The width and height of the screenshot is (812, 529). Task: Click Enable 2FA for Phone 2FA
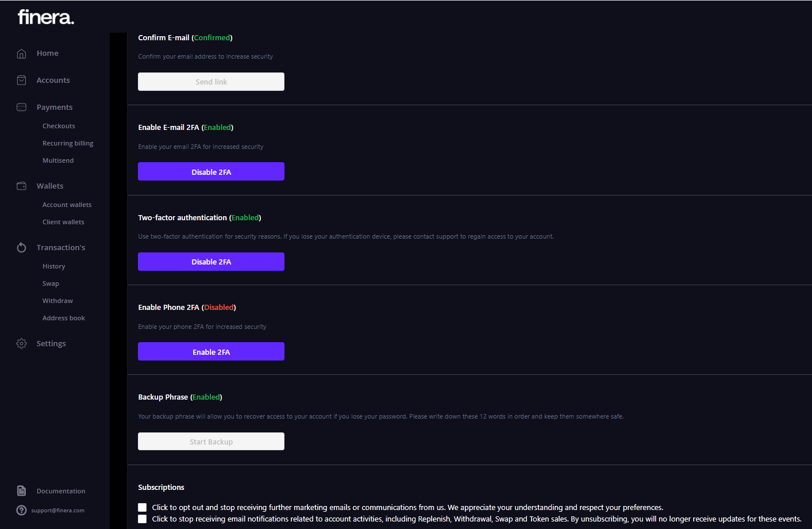(211, 352)
